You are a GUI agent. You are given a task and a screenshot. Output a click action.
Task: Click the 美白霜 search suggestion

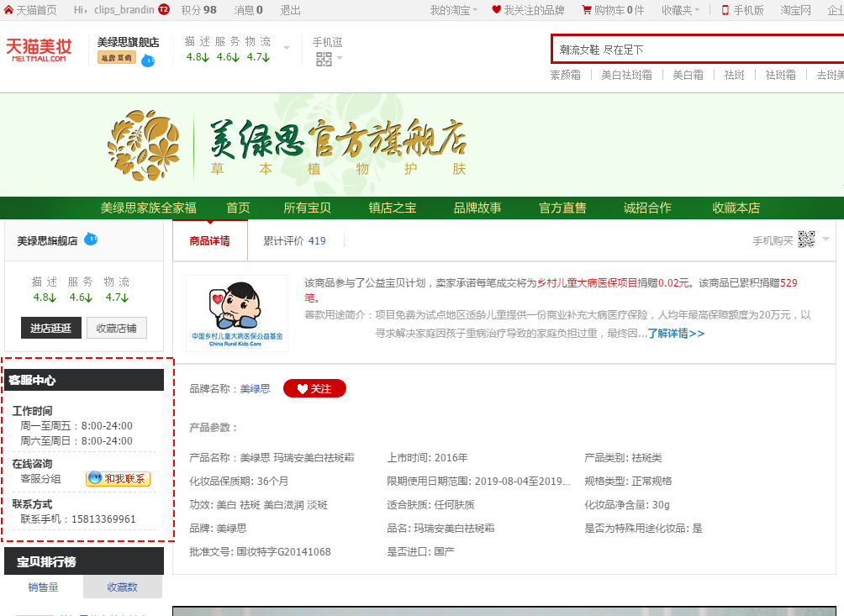688,75
